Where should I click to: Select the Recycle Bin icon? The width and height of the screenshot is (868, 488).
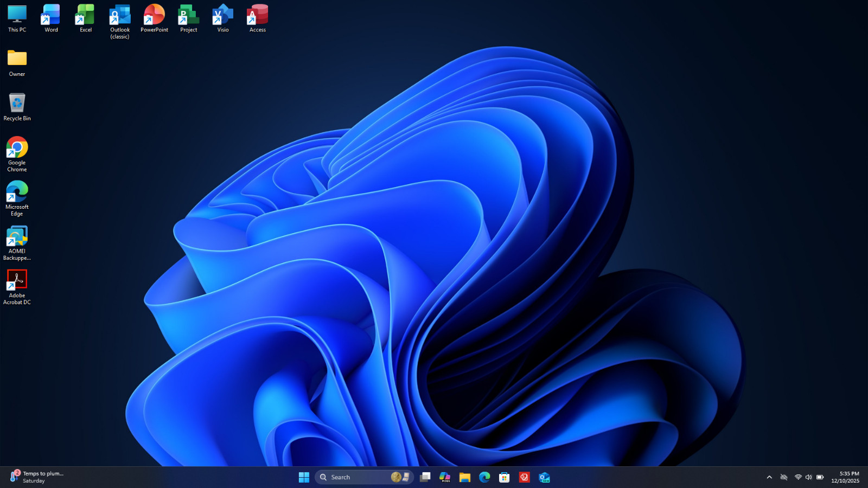coord(17,107)
